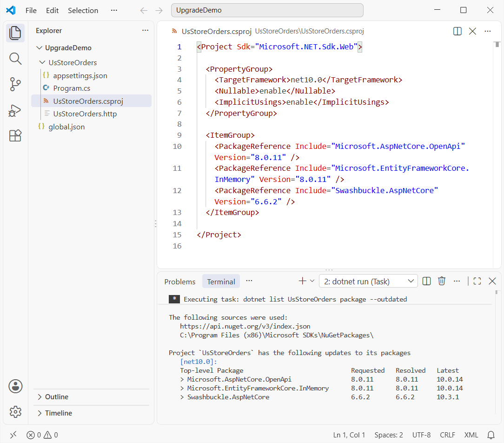The width and height of the screenshot is (504, 443).
Task: Click the 10.3.1 latest version value
Action: pyautogui.click(x=448, y=397)
